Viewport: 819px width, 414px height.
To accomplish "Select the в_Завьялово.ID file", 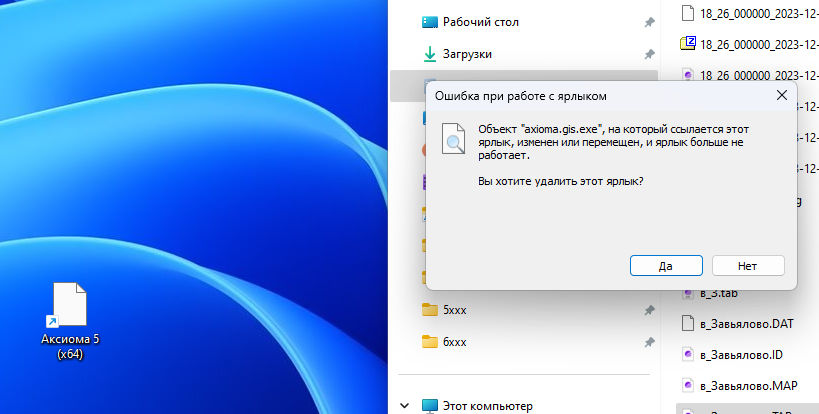I will pos(741,355).
